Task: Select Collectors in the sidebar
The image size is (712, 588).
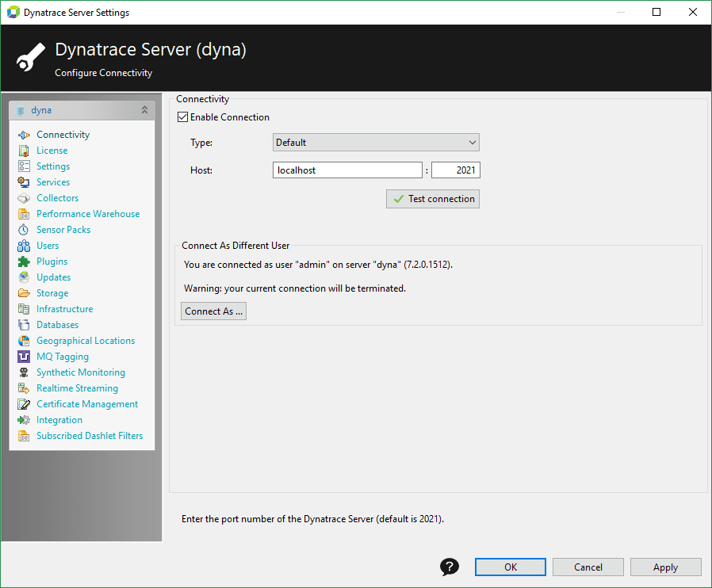Action: point(58,198)
